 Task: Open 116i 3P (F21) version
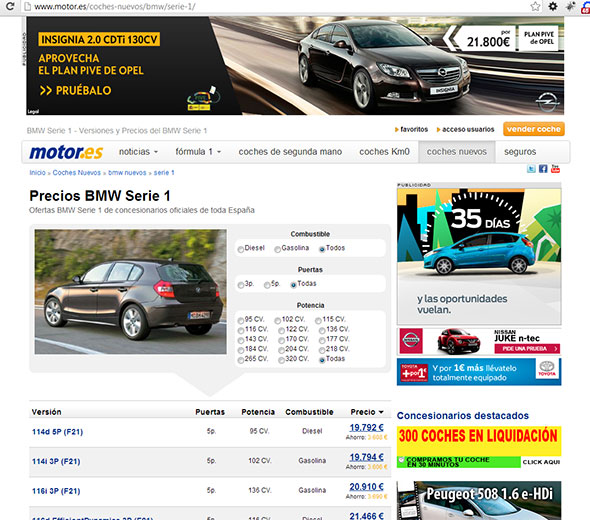pos(56,491)
